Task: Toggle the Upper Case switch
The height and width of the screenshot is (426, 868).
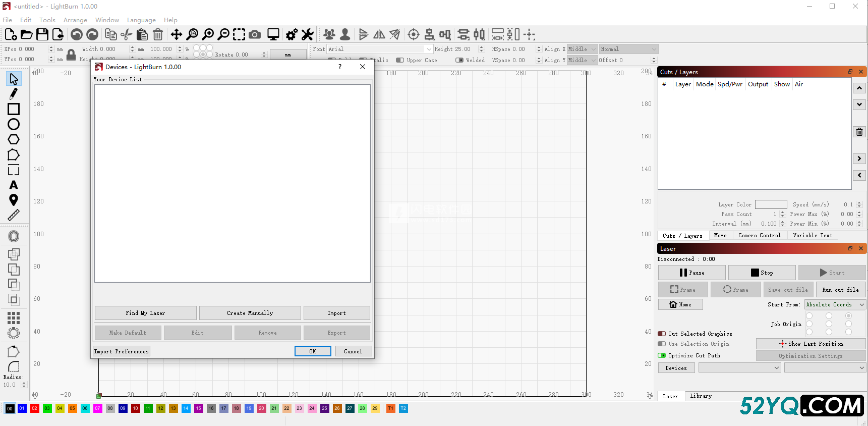Action: (x=400, y=60)
